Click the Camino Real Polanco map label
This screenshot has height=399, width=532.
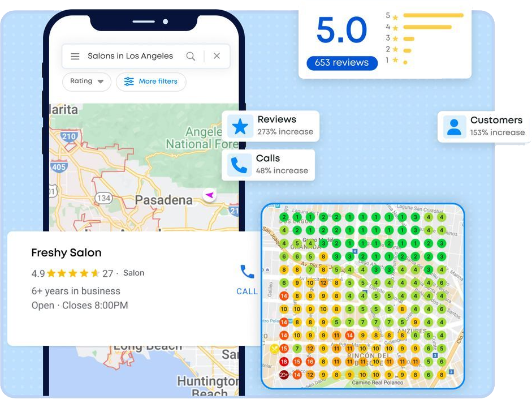click(378, 383)
